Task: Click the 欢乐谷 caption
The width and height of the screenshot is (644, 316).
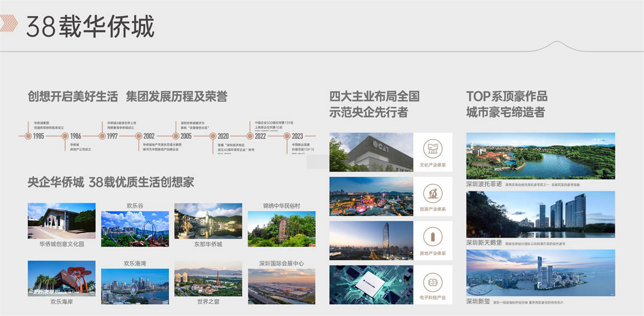Action: pos(135,206)
